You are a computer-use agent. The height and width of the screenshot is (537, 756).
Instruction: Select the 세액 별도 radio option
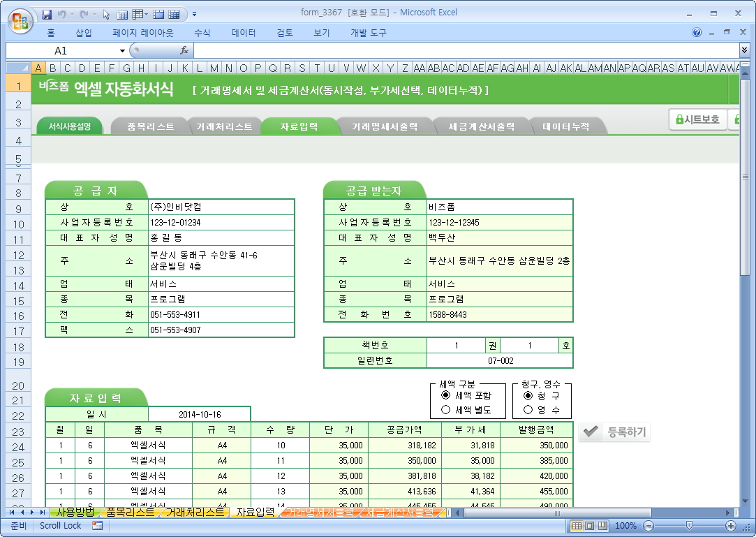445,410
